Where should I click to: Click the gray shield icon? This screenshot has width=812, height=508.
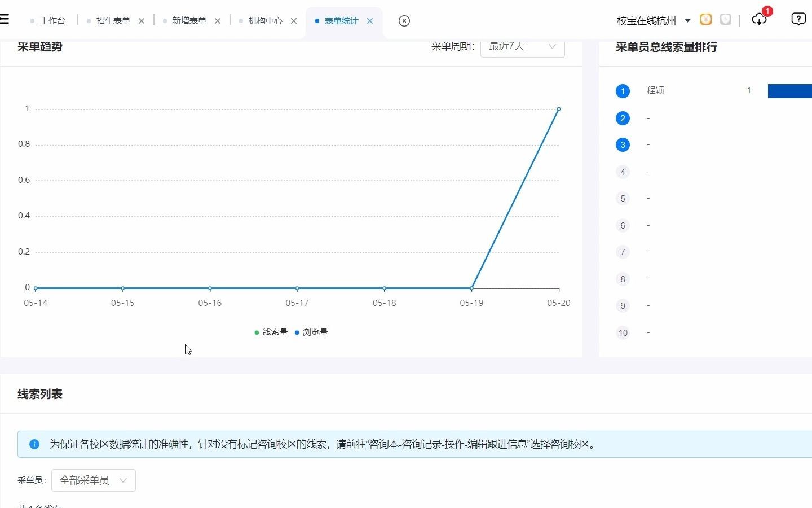tap(726, 20)
